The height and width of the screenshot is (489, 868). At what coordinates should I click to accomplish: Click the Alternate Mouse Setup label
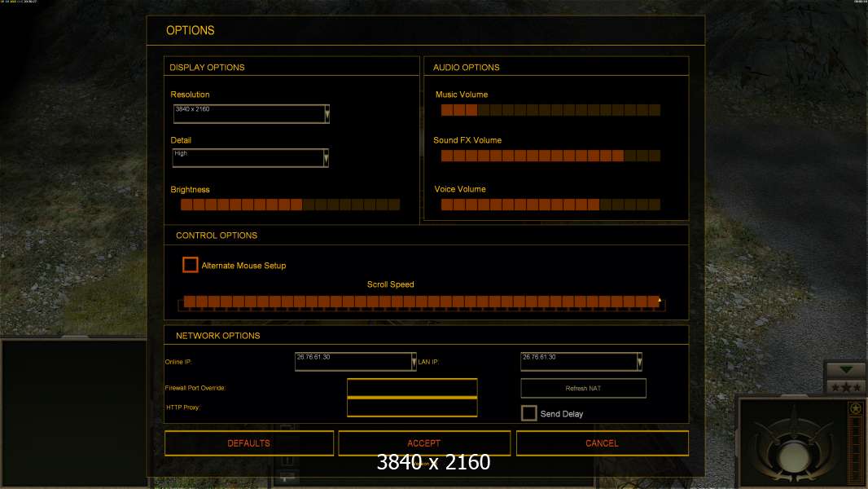point(243,266)
